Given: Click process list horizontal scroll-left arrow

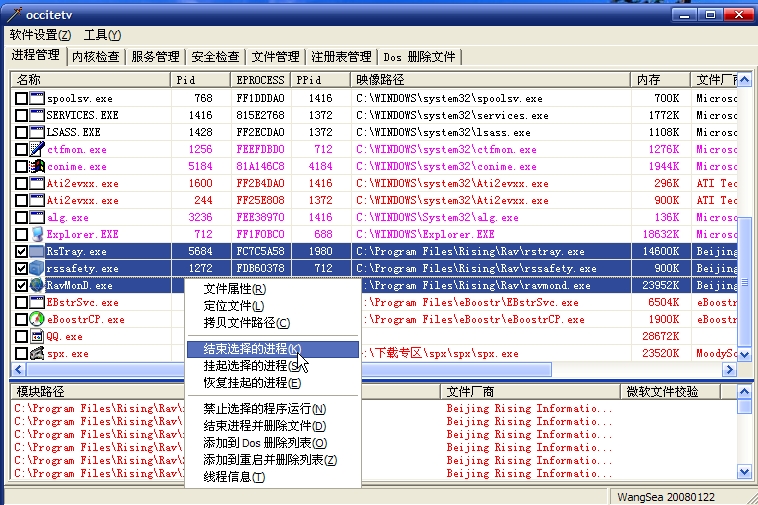Looking at the screenshot, I should pyautogui.click(x=18, y=370).
